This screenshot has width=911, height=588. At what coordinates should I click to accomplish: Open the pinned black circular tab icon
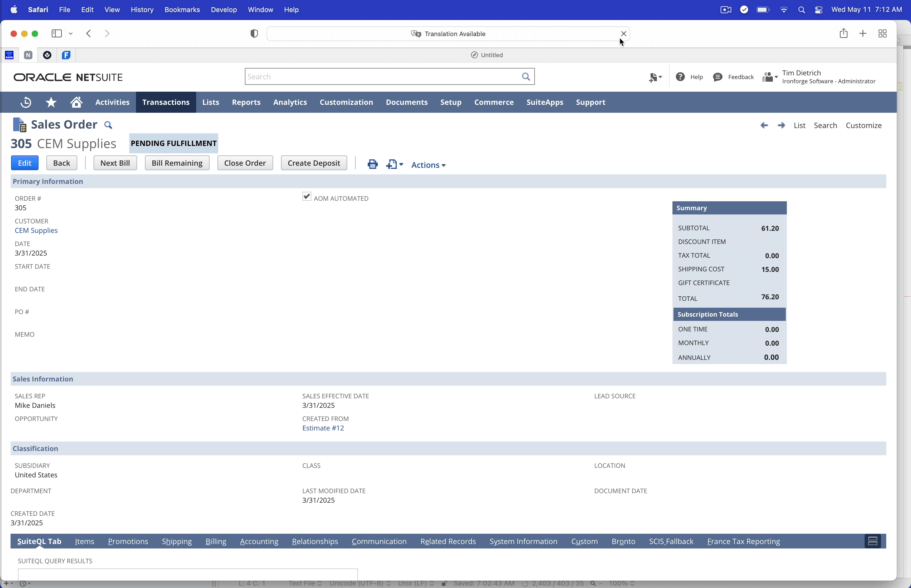point(47,55)
